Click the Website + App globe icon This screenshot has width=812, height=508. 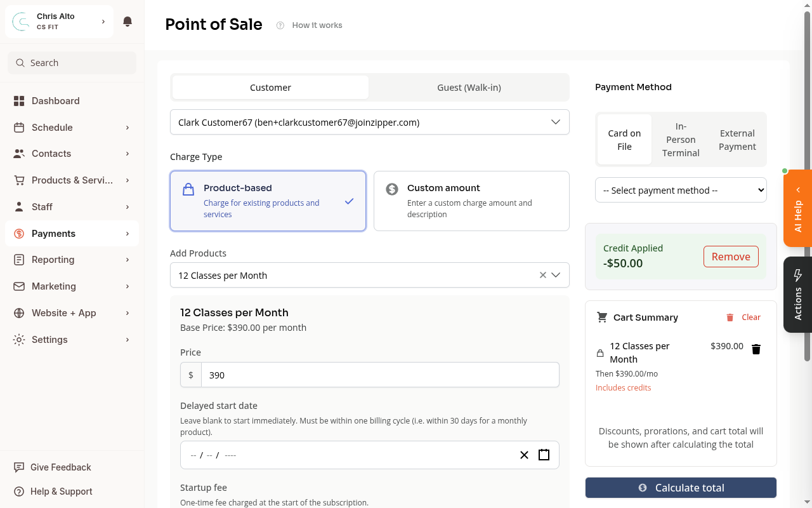(x=19, y=313)
